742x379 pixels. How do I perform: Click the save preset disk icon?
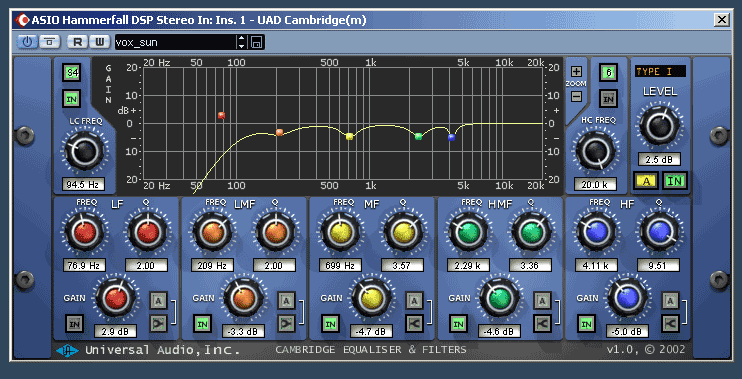pos(257,42)
